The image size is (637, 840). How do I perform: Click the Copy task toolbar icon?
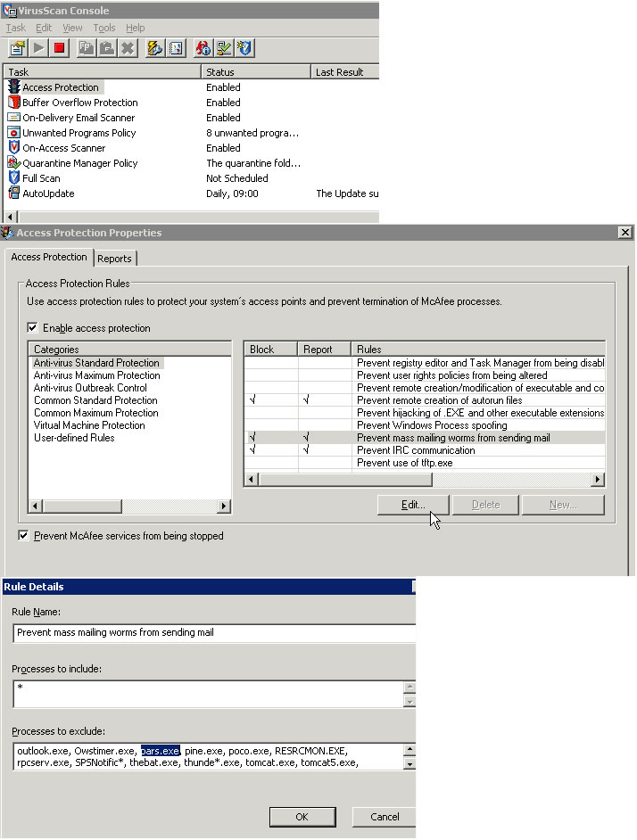(86, 49)
